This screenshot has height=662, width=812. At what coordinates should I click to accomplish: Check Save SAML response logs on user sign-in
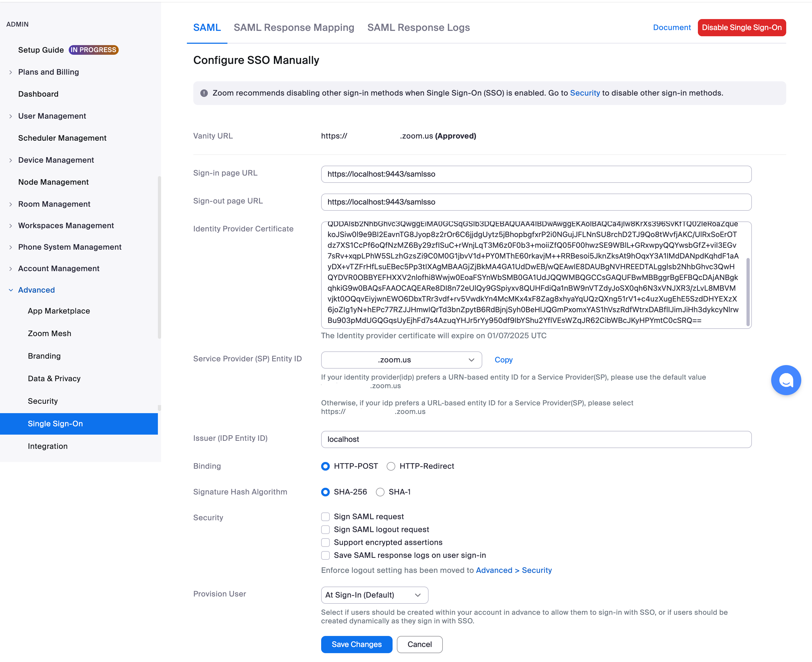pyautogui.click(x=325, y=556)
